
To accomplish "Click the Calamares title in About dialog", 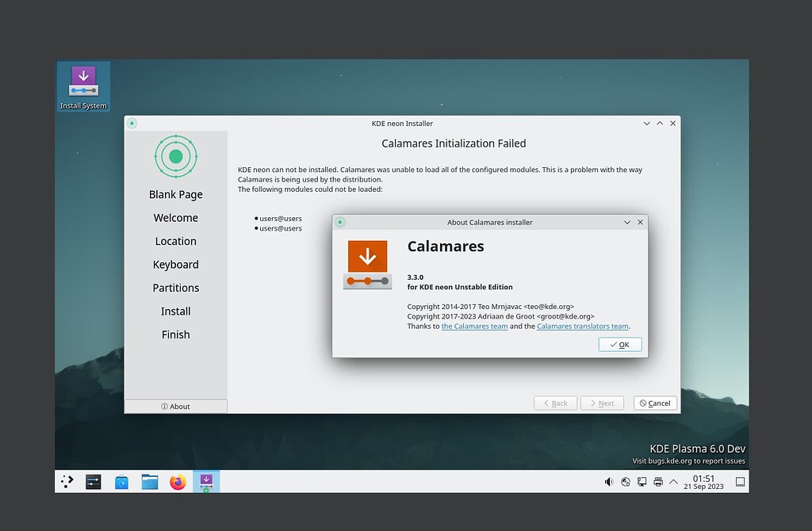I will point(446,246).
